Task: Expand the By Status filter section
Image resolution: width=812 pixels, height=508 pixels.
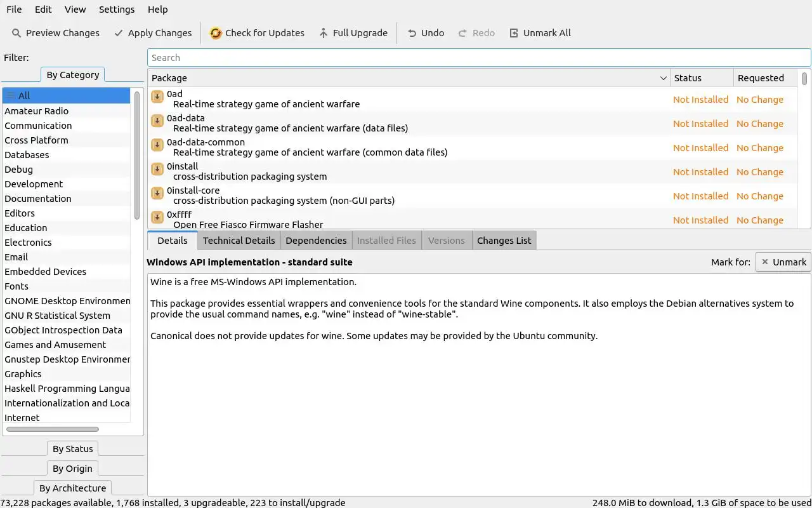Action: tap(73, 449)
